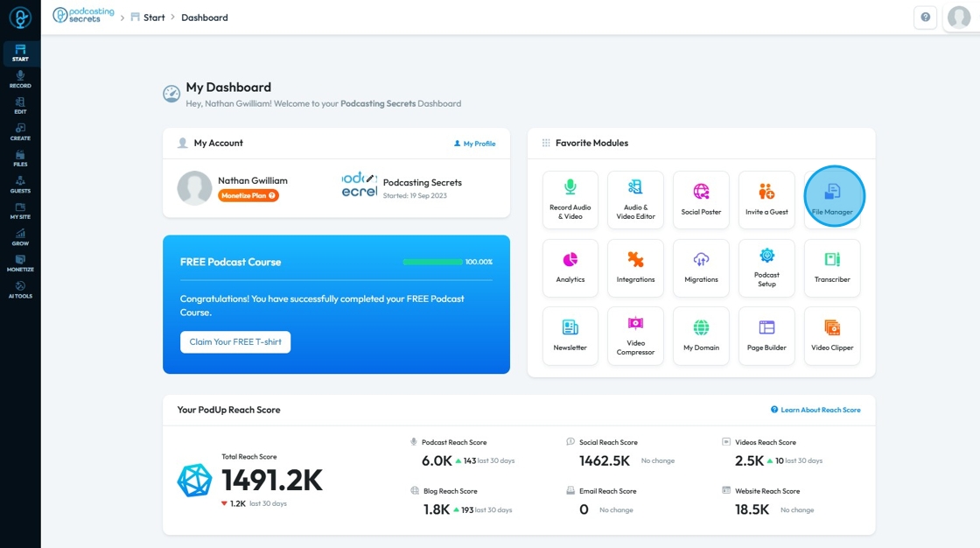
Task: Click the Podcasting Secrets podcast title
Action: (x=423, y=183)
